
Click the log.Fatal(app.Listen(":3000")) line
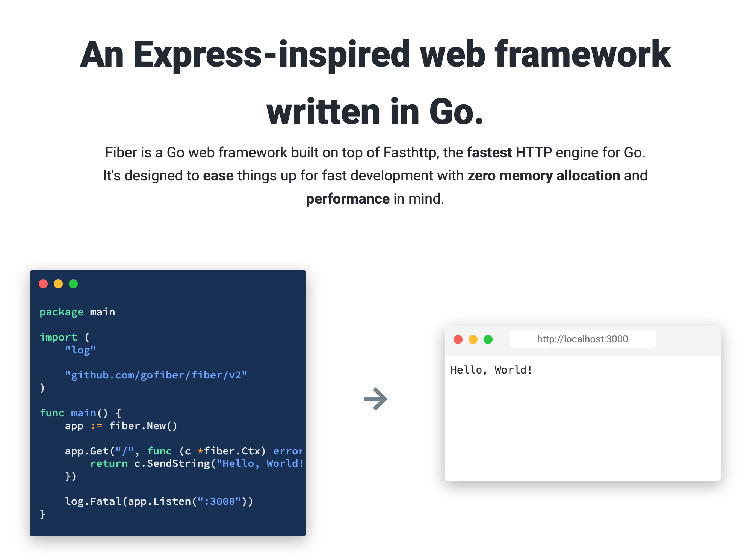(159, 501)
